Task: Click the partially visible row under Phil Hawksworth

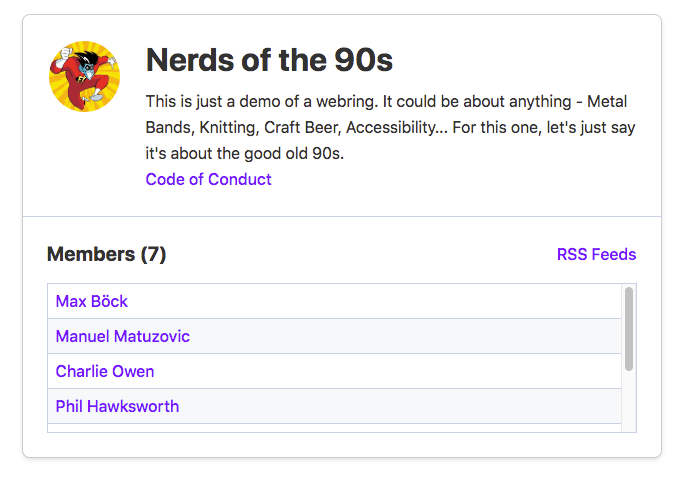Action: click(x=334, y=428)
